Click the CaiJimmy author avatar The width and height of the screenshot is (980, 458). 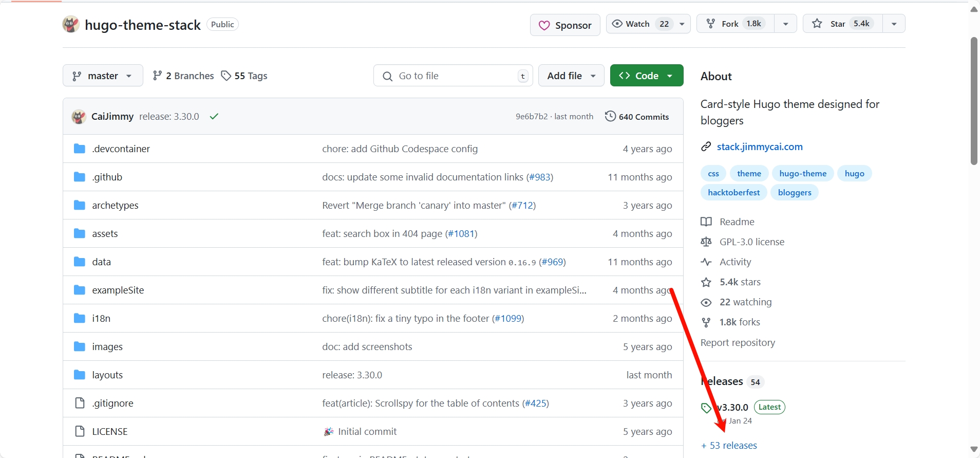[x=79, y=117]
